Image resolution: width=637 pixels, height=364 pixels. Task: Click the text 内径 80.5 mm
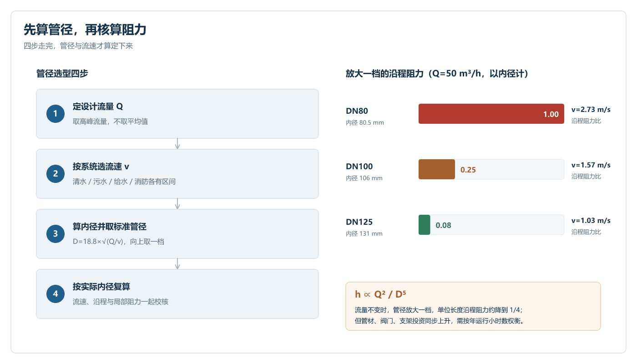pyautogui.click(x=365, y=122)
